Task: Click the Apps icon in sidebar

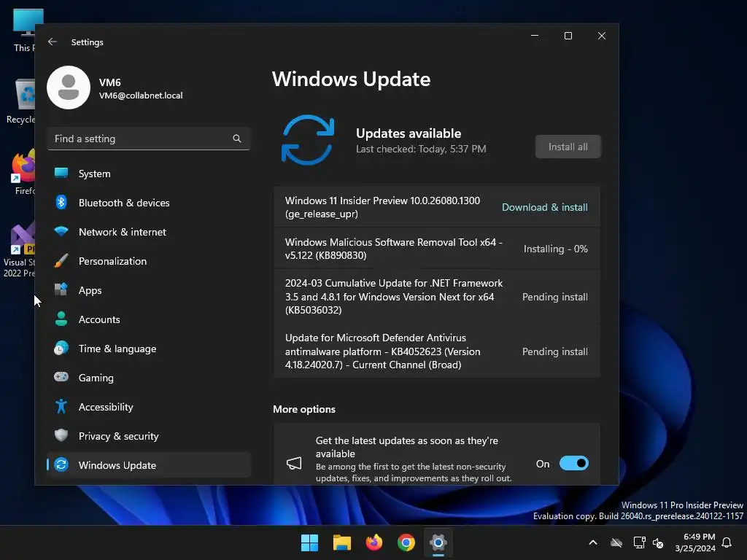Action: click(x=61, y=290)
